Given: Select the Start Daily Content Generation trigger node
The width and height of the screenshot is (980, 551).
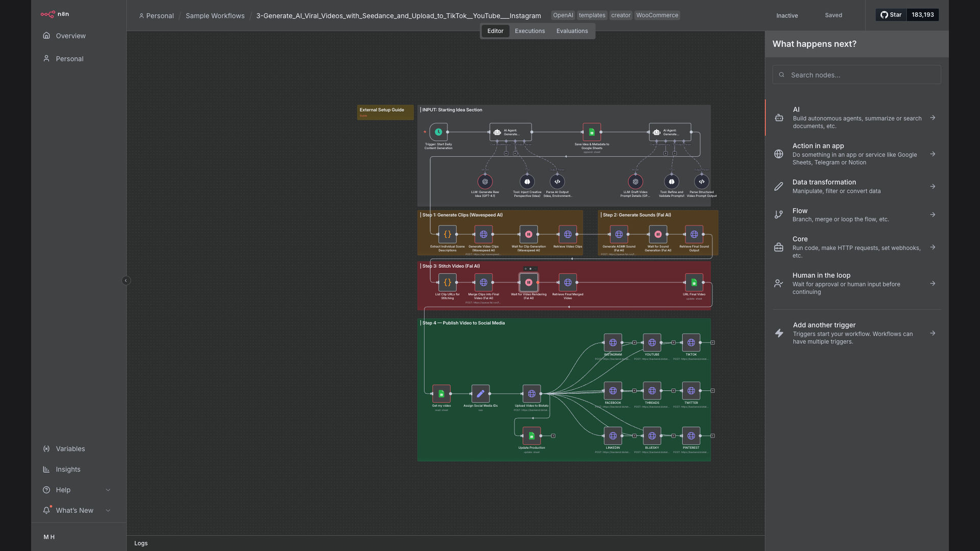Looking at the screenshot, I should [x=438, y=132].
